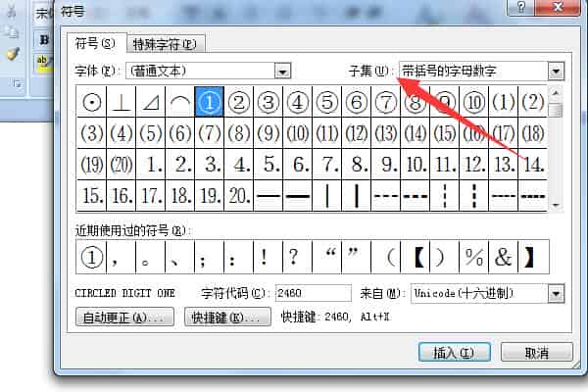Open the subset 带括号的字母数字 dropdown
The width and height of the screenshot is (588, 392).
[556, 71]
